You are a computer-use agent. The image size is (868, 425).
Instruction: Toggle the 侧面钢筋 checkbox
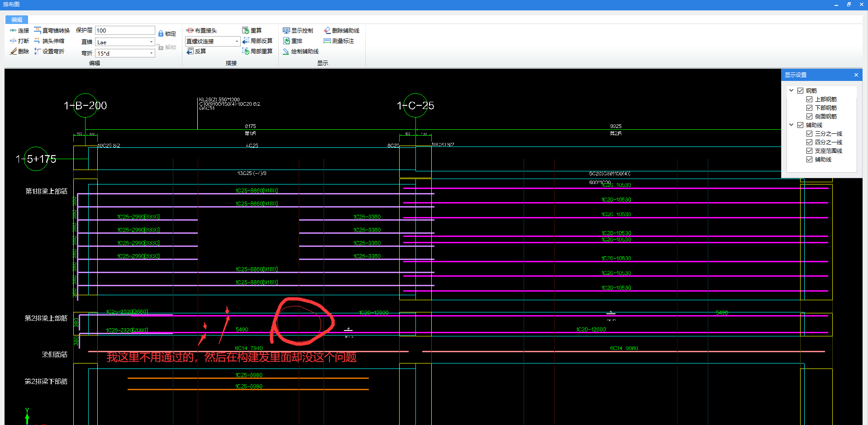[809, 116]
